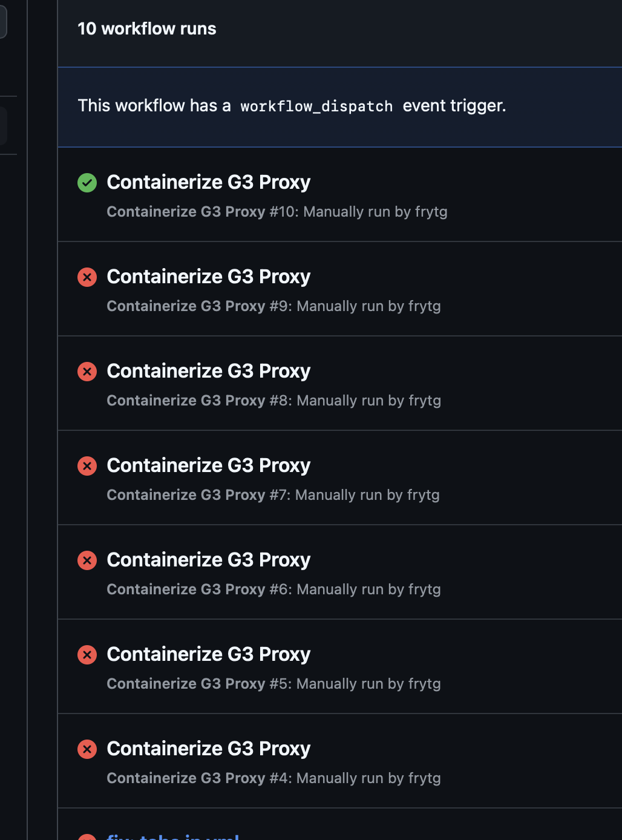Open the Containerize G3 Proxy run #6 title

pos(209,560)
